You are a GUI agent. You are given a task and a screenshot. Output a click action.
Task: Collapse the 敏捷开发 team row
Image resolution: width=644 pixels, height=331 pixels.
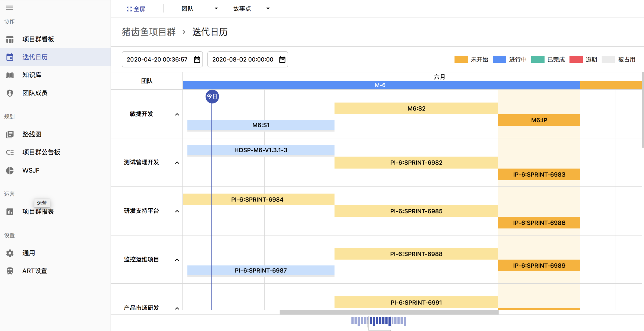(x=177, y=114)
